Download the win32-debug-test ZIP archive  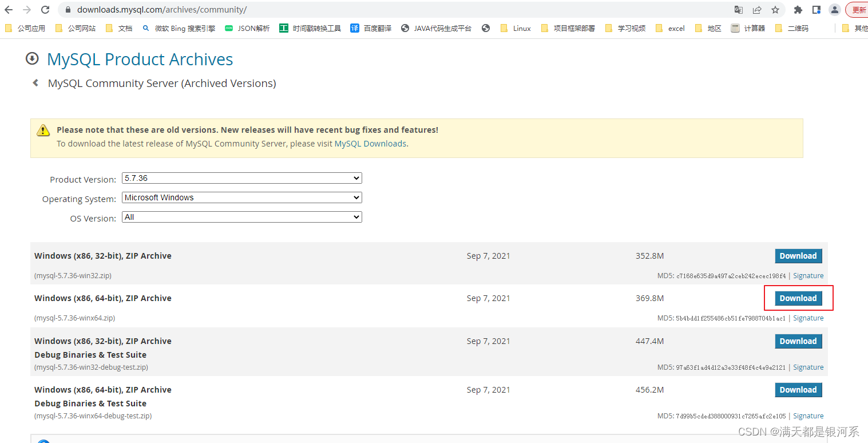(x=798, y=341)
